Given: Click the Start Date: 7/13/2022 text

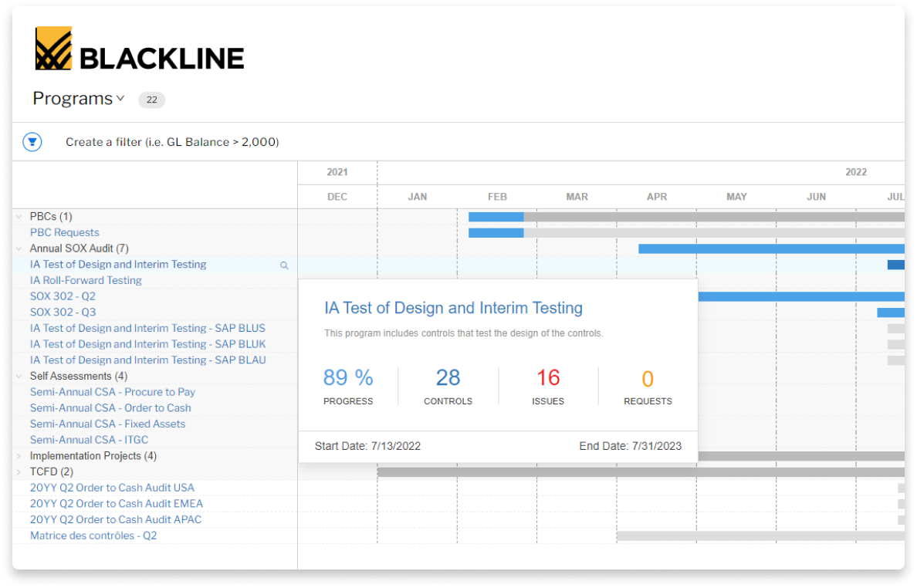Looking at the screenshot, I should tap(367, 447).
